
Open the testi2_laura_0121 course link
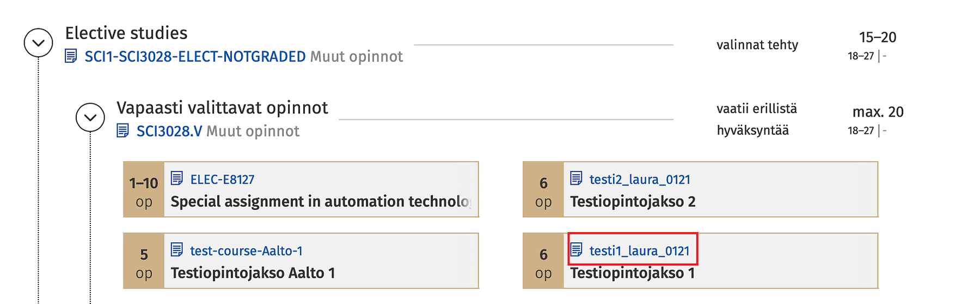coord(640,179)
